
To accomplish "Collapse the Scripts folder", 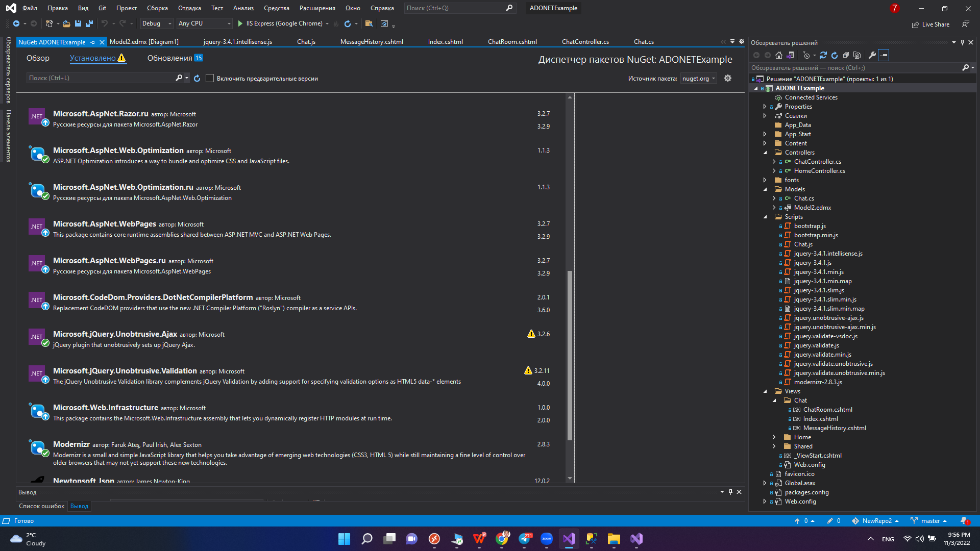I will 765,217.
